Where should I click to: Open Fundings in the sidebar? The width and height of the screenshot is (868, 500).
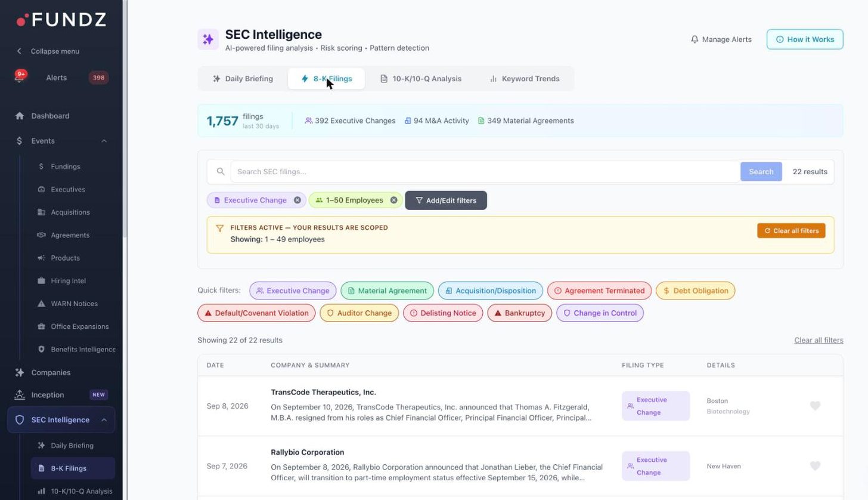[66, 167]
